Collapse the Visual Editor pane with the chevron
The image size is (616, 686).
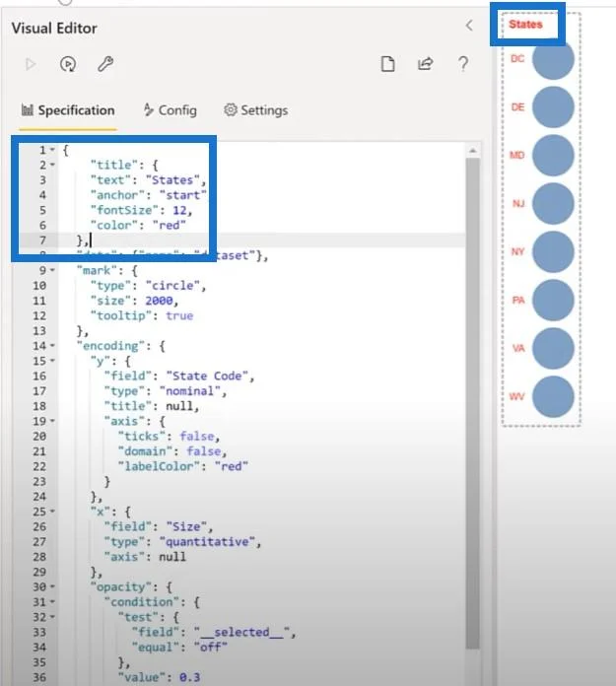(x=469, y=26)
